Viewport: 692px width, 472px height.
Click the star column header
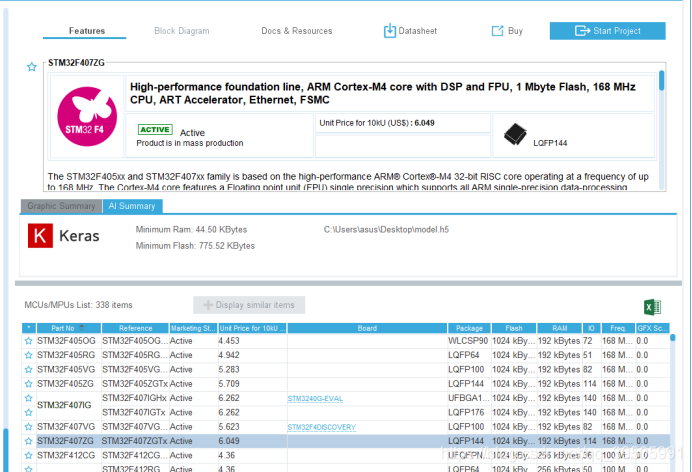pyautogui.click(x=29, y=328)
